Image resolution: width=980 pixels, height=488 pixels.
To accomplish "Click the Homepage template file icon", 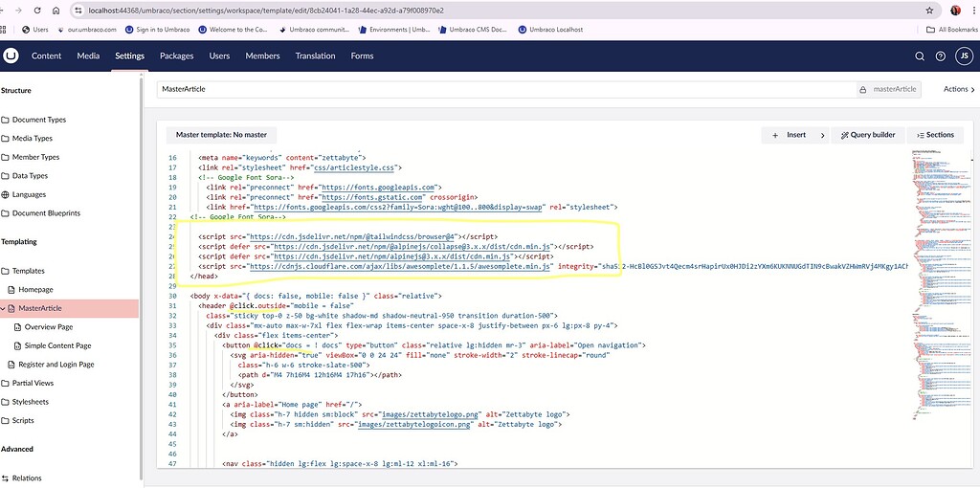I will pos(11,289).
